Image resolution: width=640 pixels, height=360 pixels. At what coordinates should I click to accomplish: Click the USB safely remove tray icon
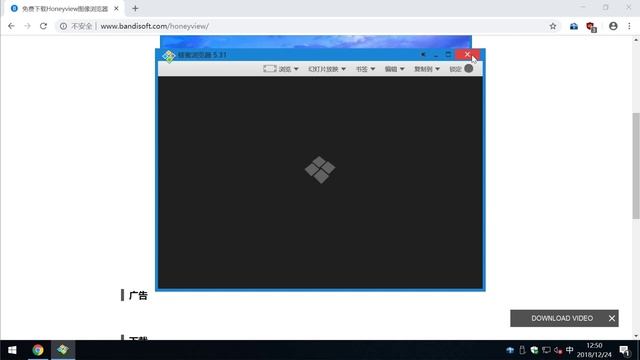[x=522, y=350]
